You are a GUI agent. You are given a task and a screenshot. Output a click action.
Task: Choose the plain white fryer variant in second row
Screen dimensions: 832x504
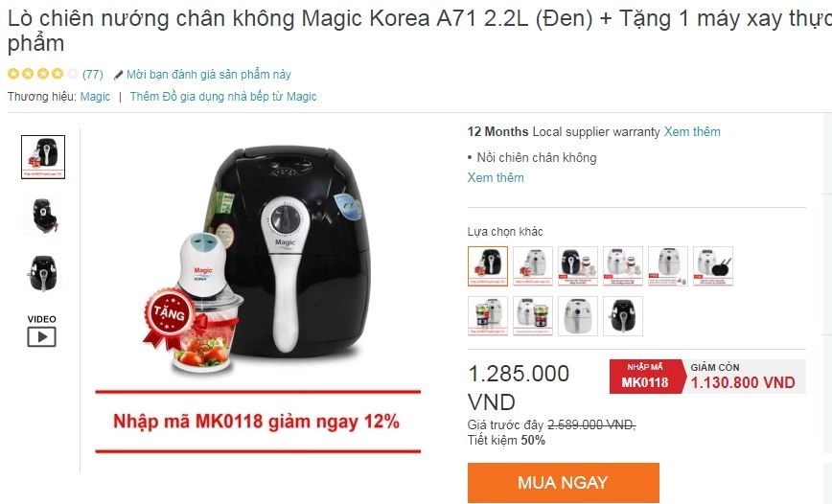pos(578,316)
